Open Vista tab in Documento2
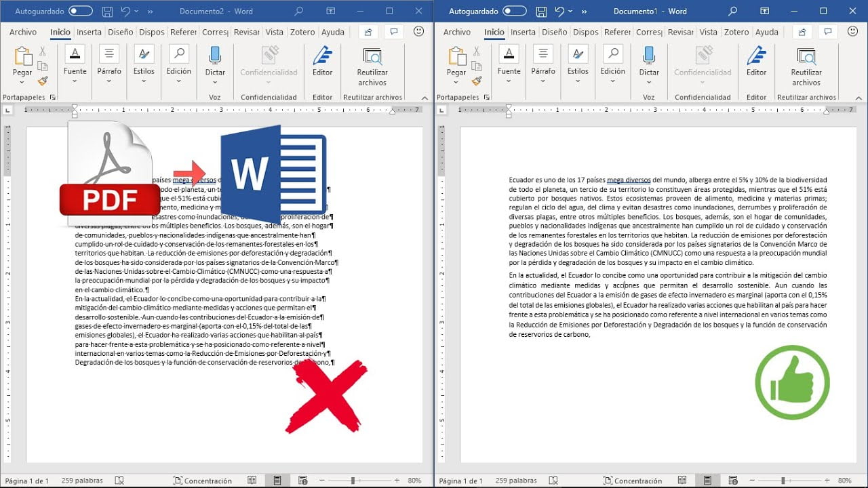Screen dimensions: 868x488 click(x=275, y=32)
